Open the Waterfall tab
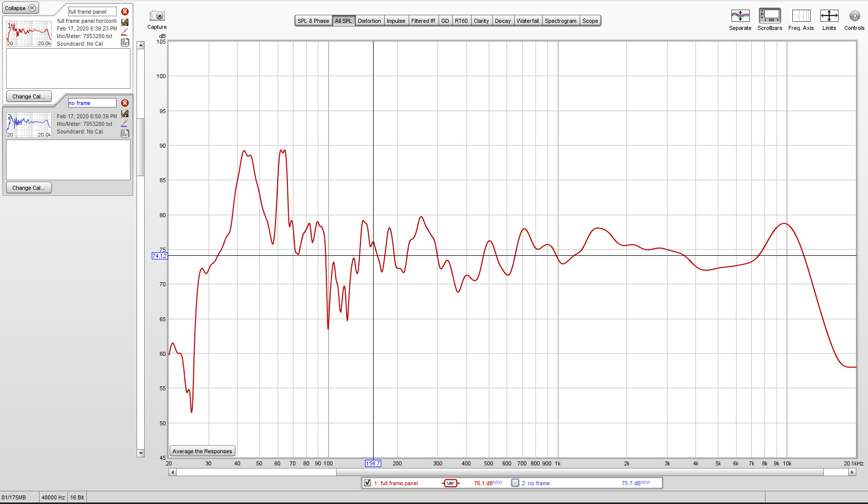The height and width of the screenshot is (504, 868). click(x=527, y=21)
